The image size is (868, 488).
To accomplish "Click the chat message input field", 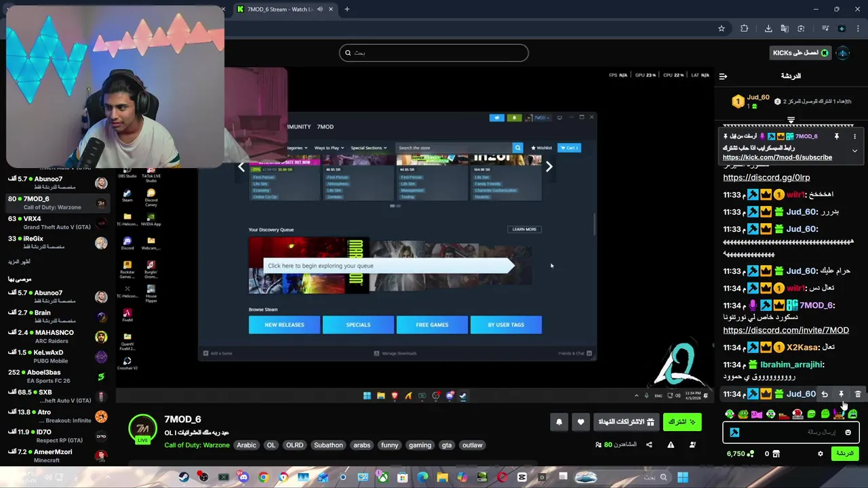I will click(791, 432).
